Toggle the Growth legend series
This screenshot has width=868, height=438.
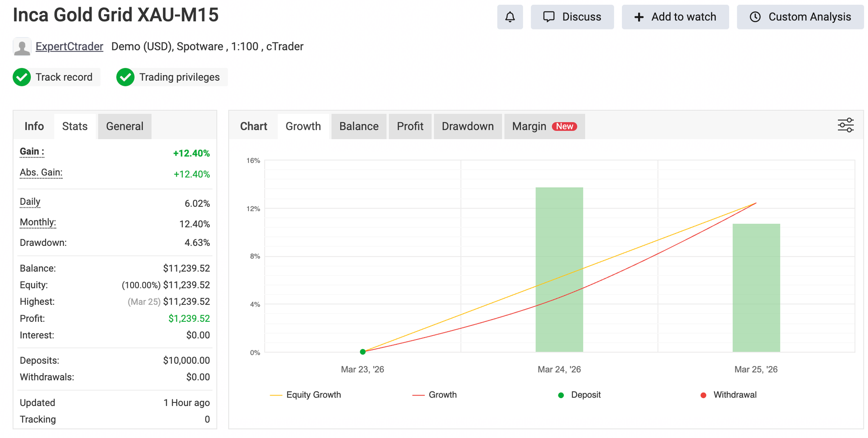[x=435, y=395]
